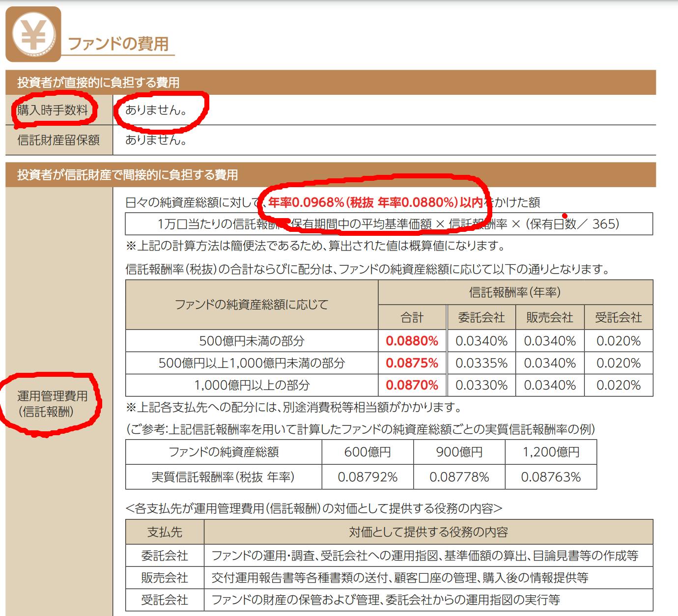Click the 運用管理費用(信託報酬) label
Screen dimensions: 678x616
[53, 403]
